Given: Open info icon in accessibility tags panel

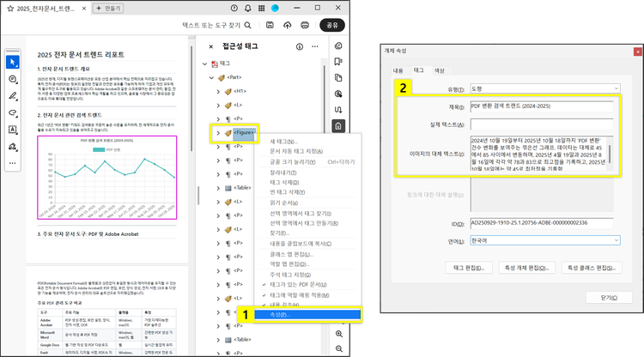Looking at the screenshot, I should 300,47.
